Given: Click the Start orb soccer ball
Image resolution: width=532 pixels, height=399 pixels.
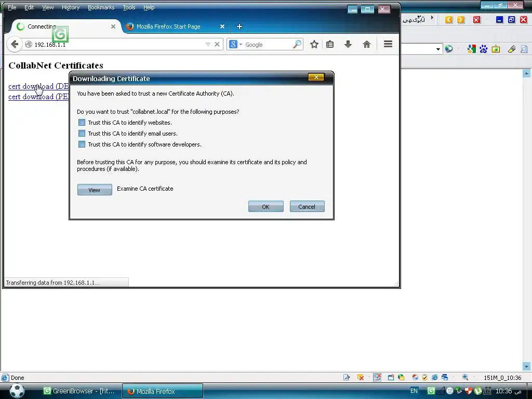Looking at the screenshot, I should 17,391.
